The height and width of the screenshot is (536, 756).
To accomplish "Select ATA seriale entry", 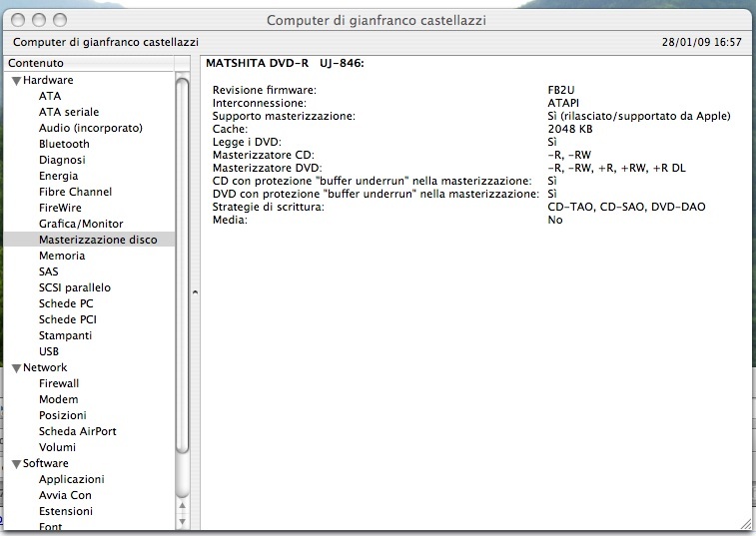I will pos(69,112).
